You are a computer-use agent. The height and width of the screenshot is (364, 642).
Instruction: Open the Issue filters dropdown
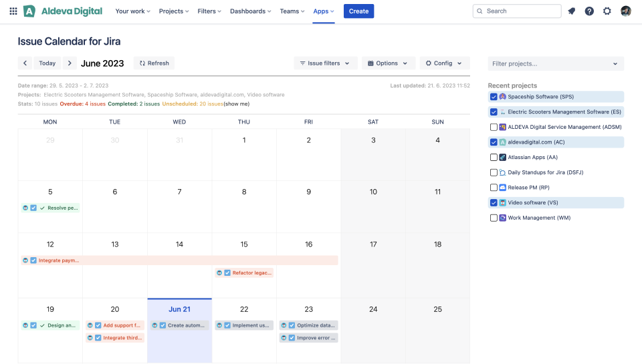coord(325,63)
